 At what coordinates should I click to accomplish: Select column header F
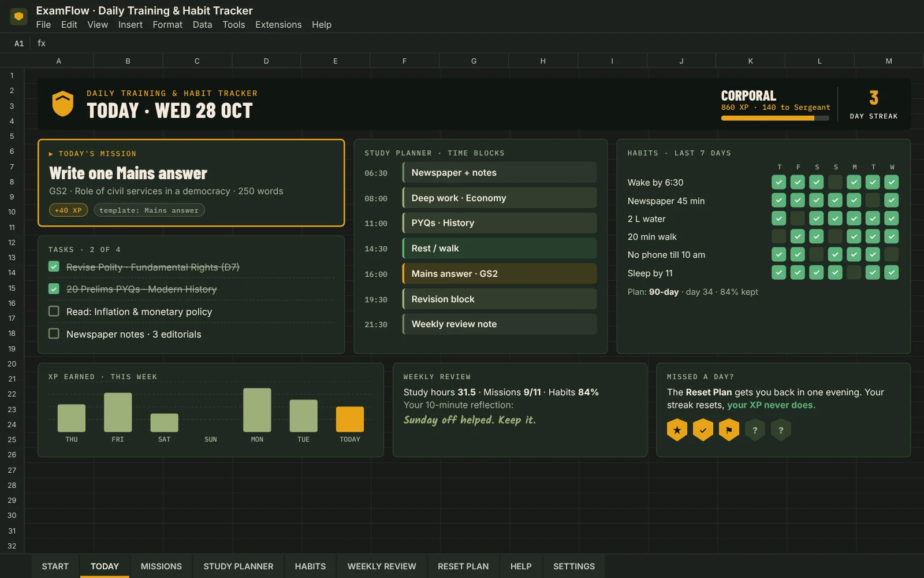pyautogui.click(x=404, y=61)
